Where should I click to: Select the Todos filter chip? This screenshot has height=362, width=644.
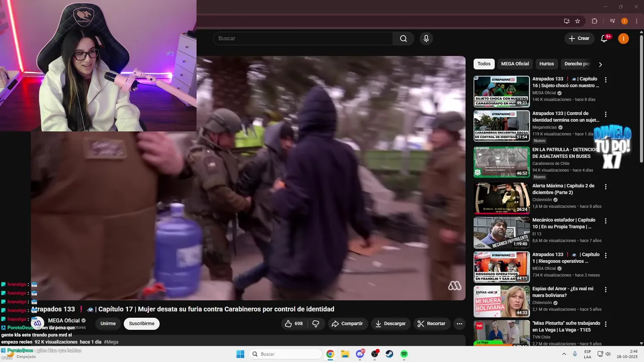tap(484, 64)
